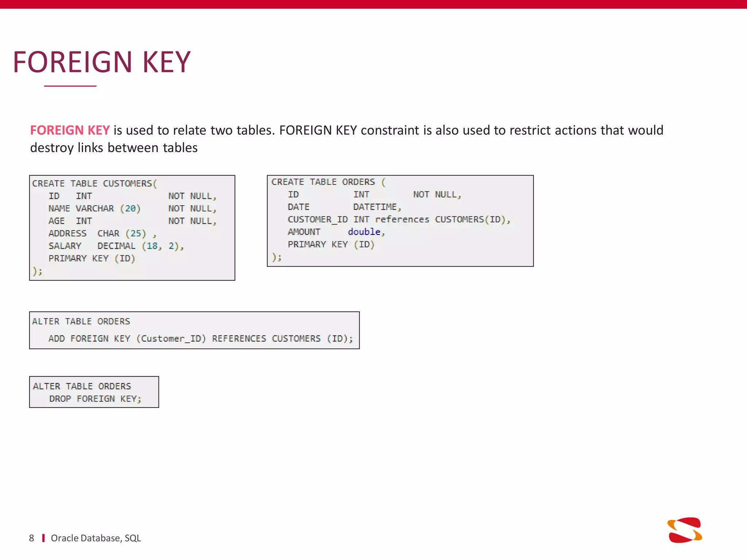This screenshot has height=560, width=747.
Task: Click the blue double keyword
Action: click(x=364, y=232)
